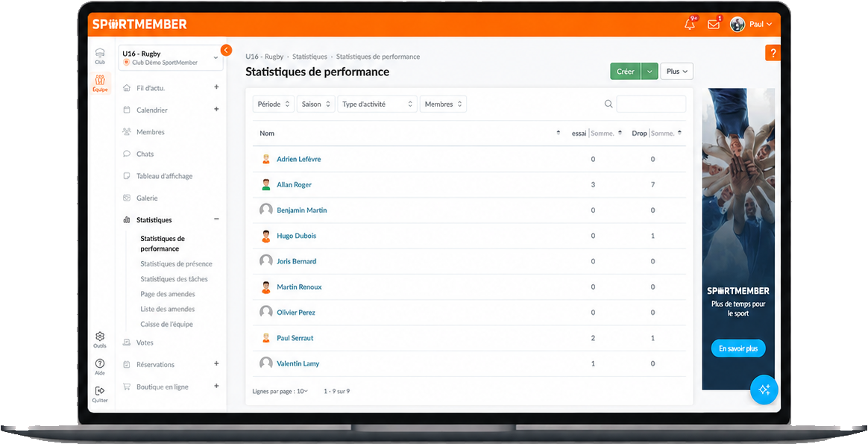Go to Statistiques des tâches

pyautogui.click(x=174, y=279)
